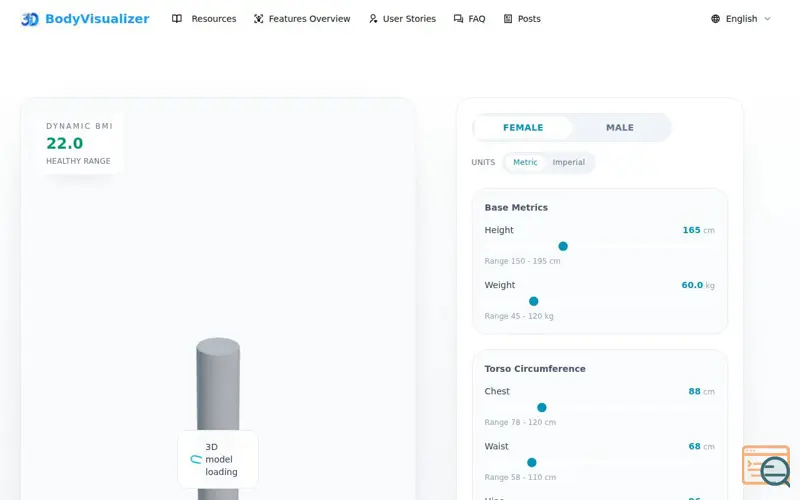Click the Posts document icon
The height and width of the screenshot is (500, 800).
[508, 19]
